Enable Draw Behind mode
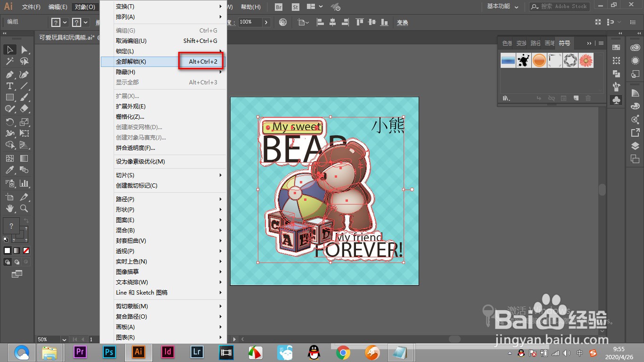This screenshot has height=362, width=644. coord(17,262)
